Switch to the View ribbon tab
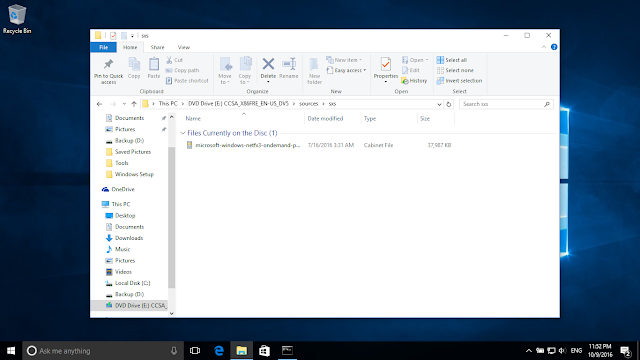 click(x=184, y=47)
